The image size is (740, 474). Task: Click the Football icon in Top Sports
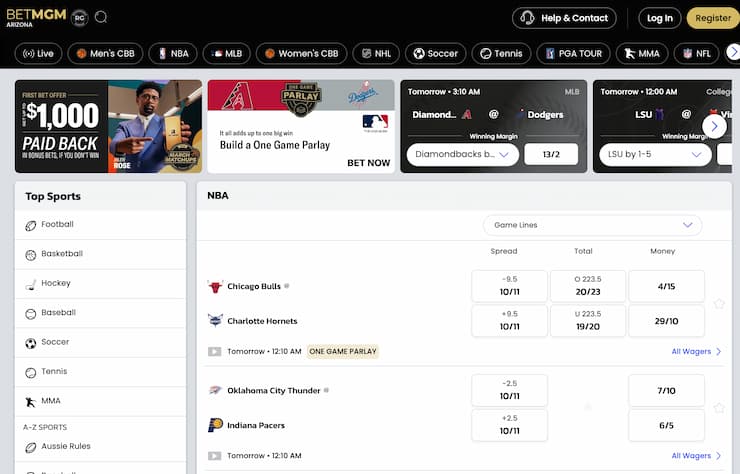(x=31, y=226)
